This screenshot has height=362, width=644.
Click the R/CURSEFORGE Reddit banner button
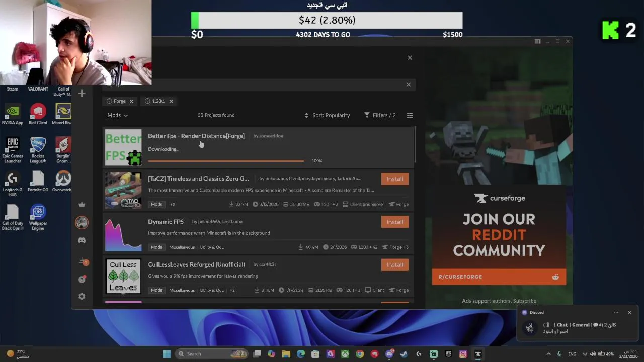pos(499,277)
